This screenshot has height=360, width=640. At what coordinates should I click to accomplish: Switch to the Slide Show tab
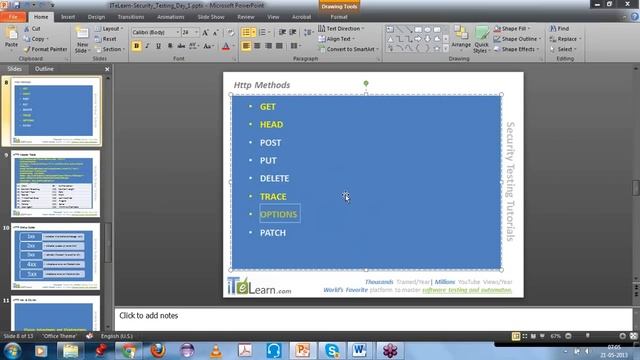211,17
